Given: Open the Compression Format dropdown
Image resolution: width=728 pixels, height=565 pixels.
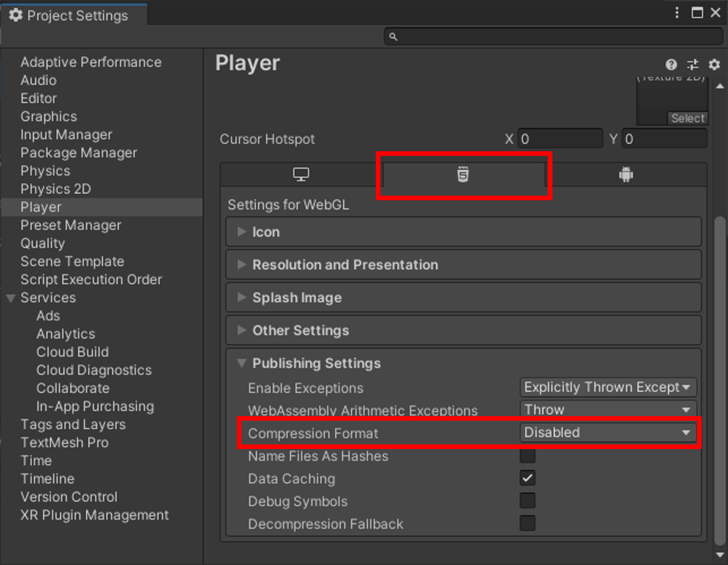Looking at the screenshot, I should click(608, 433).
